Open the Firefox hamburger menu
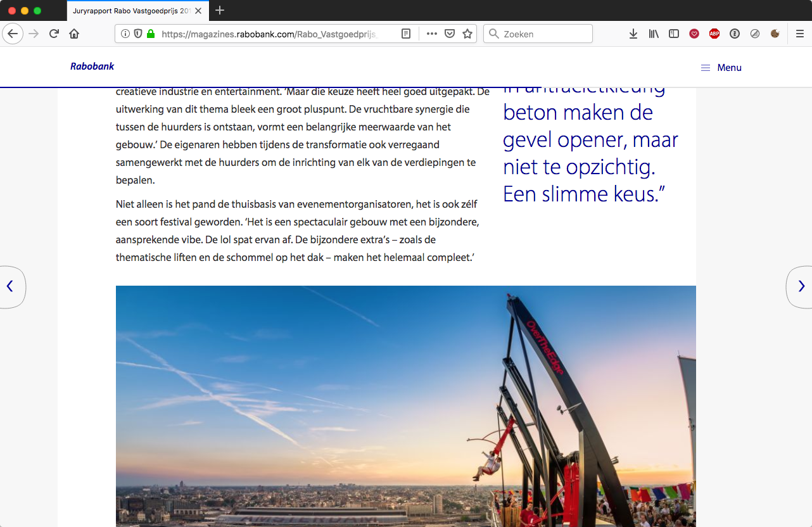812x527 pixels. coord(800,34)
